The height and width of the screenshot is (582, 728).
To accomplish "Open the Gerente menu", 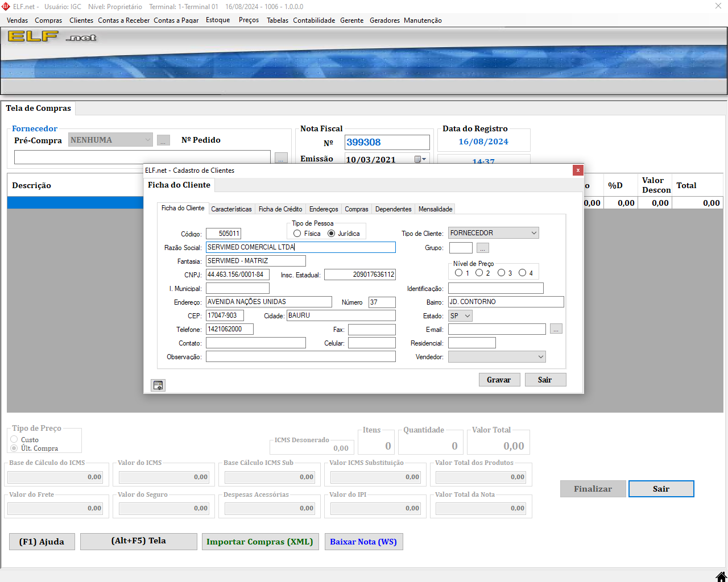I will 352,20.
